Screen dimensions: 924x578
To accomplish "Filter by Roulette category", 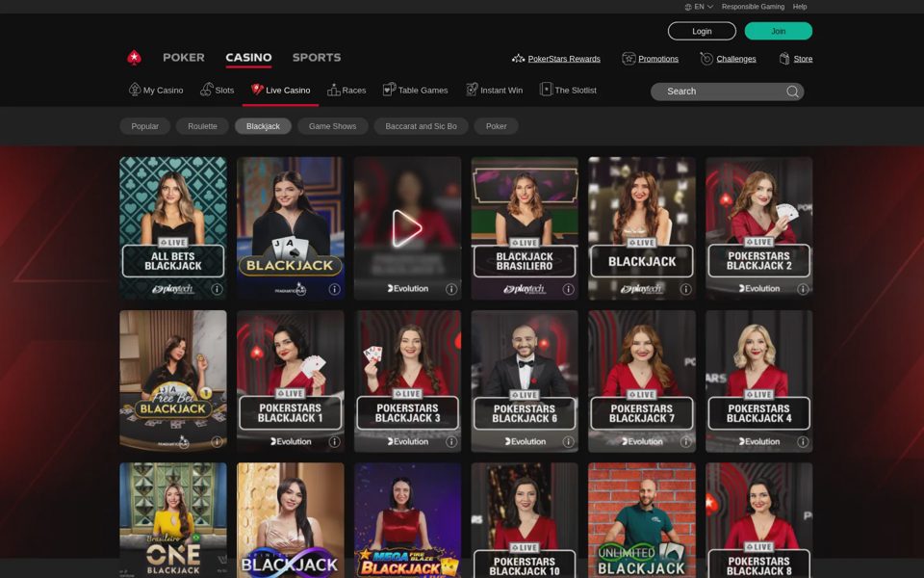I will click(x=202, y=126).
